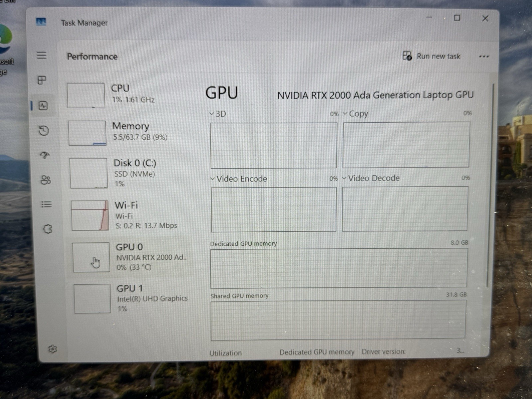Select the Memory performance entry
The width and height of the screenshot is (532, 399).
pos(129,133)
